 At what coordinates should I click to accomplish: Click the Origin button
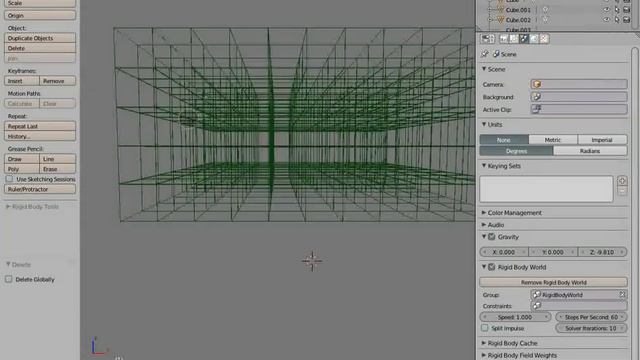[x=40, y=16]
